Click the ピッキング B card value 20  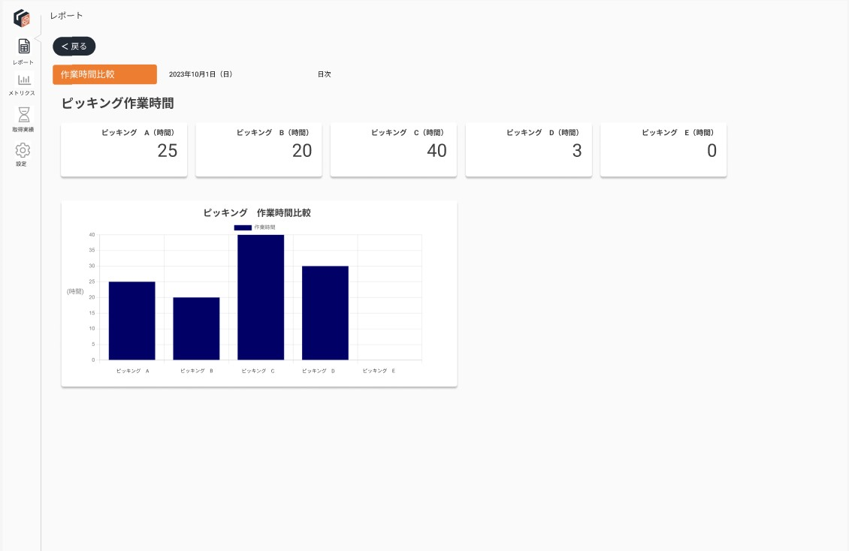click(x=302, y=150)
